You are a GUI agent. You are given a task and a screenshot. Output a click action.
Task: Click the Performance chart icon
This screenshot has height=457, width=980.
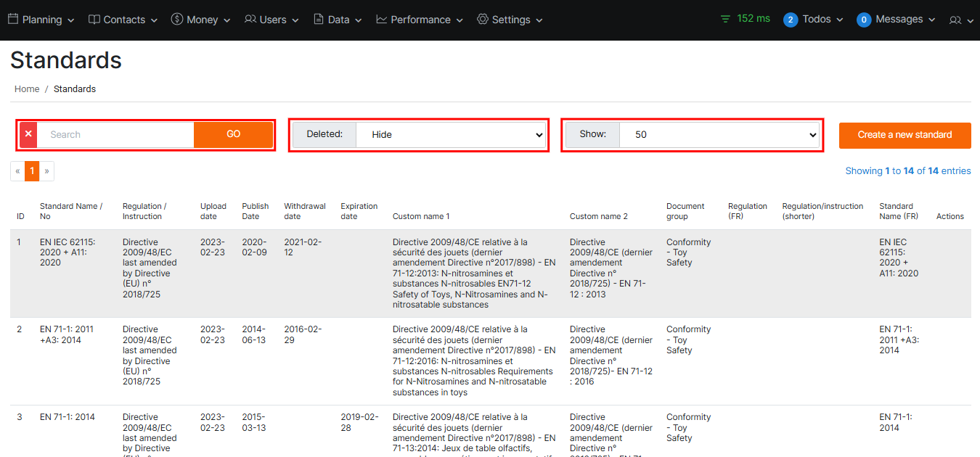pyautogui.click(x=381, y=20)
